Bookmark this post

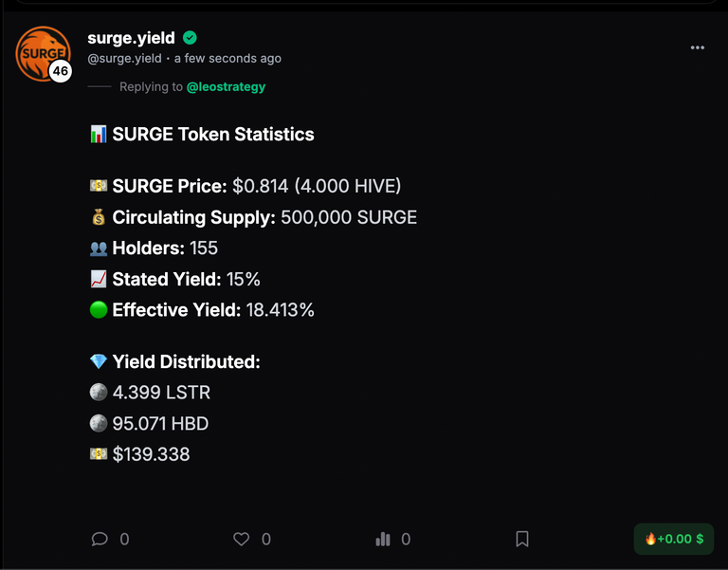pyautogui.click(x=522, y=539)
